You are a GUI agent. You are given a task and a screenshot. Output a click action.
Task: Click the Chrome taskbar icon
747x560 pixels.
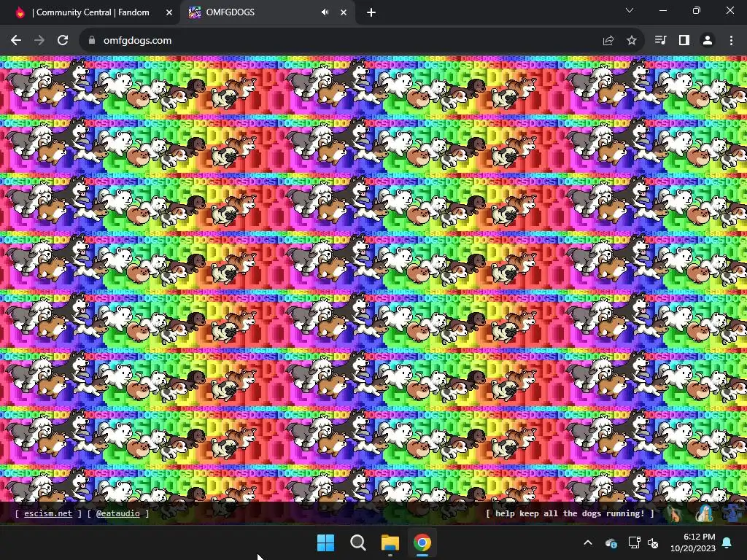point(422,542)
